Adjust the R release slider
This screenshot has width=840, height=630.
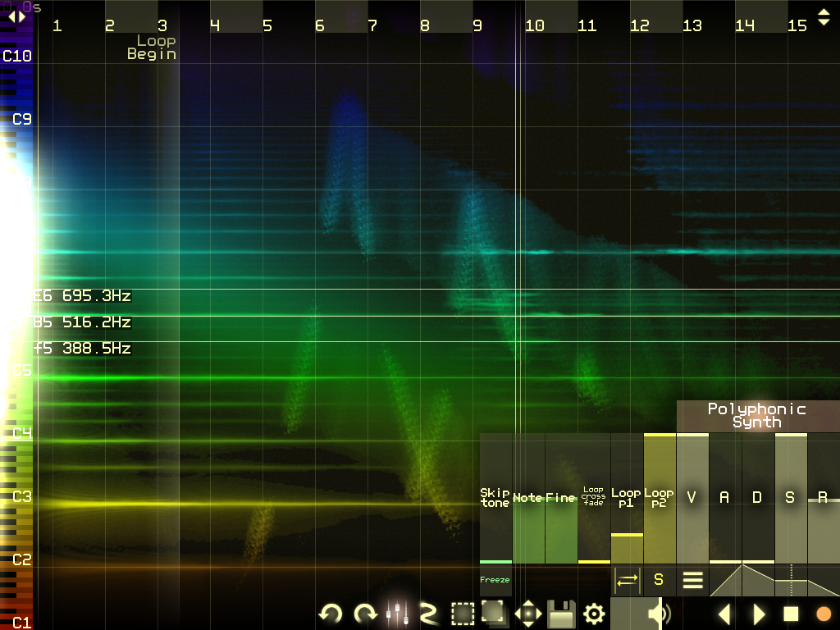pyautogui.click(x=824, y=498)
